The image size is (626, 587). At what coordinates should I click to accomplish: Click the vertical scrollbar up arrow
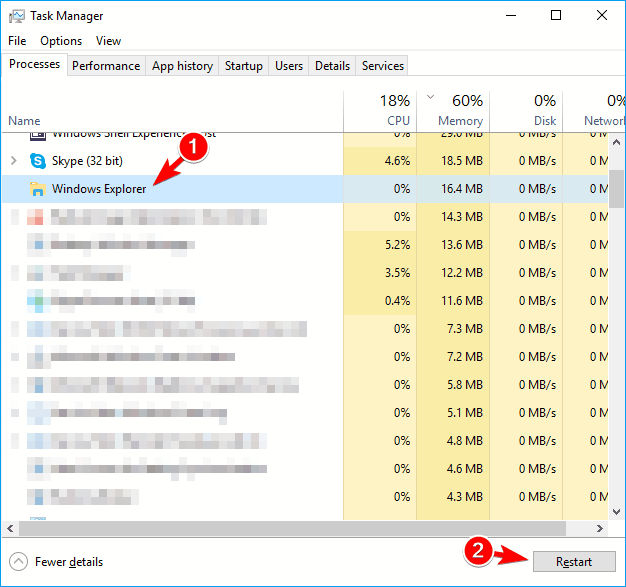point(616,142)
